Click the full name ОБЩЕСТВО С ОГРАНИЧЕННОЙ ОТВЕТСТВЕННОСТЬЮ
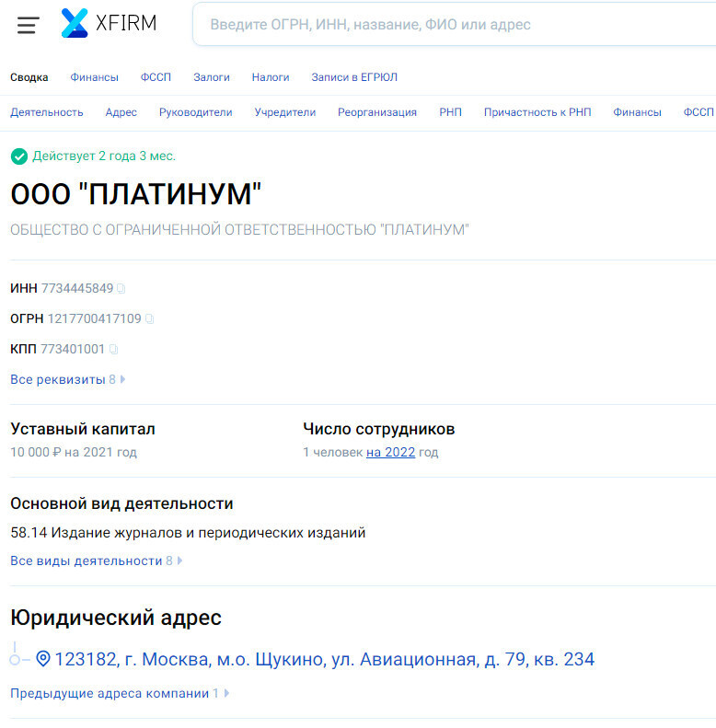 tap(239, 230)
